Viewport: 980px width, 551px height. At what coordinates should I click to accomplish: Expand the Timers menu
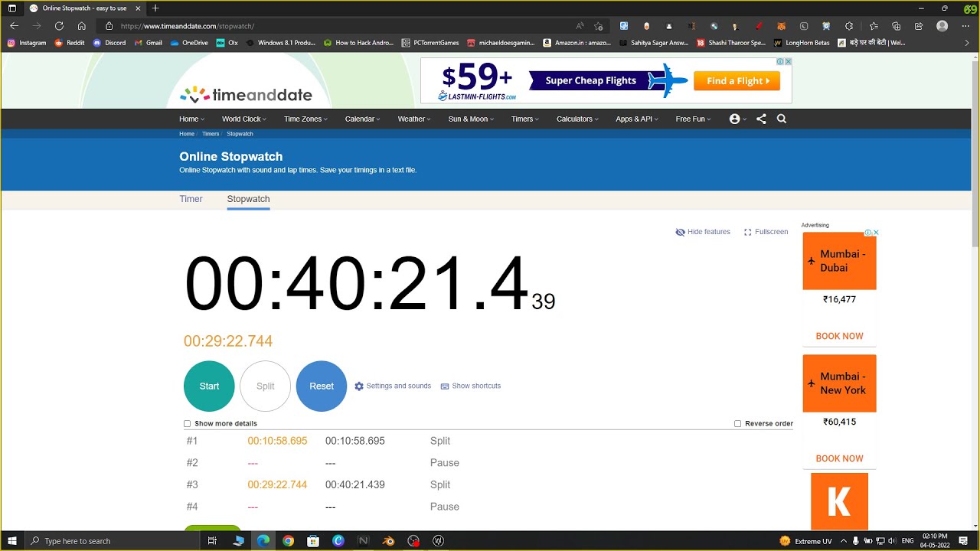(525, 119)
